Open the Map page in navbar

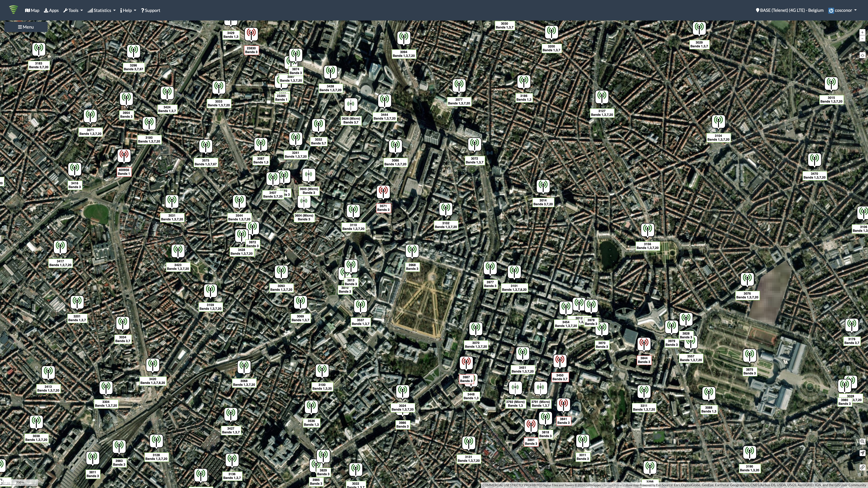click(x=32, y=10)
